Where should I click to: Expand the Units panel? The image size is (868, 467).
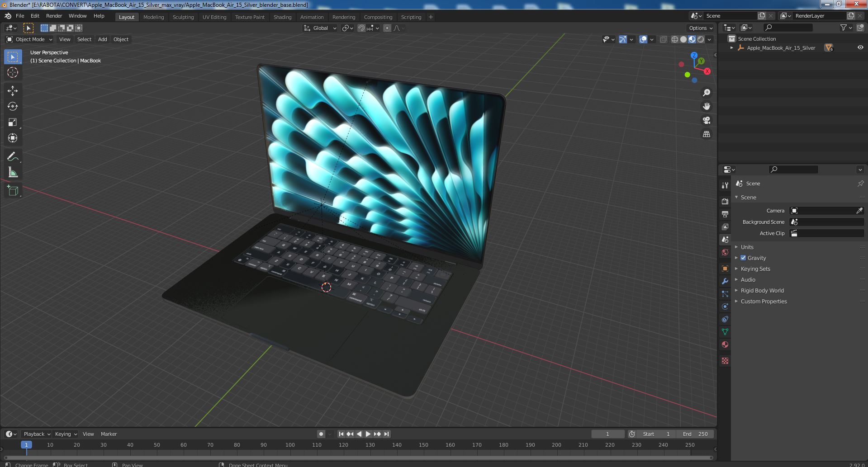point(747,247)
